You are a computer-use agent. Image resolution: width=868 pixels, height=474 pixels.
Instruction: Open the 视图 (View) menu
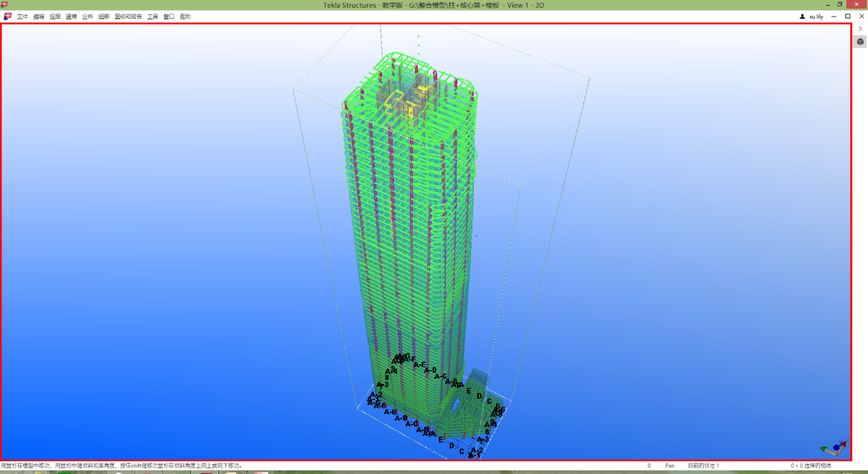55,16
